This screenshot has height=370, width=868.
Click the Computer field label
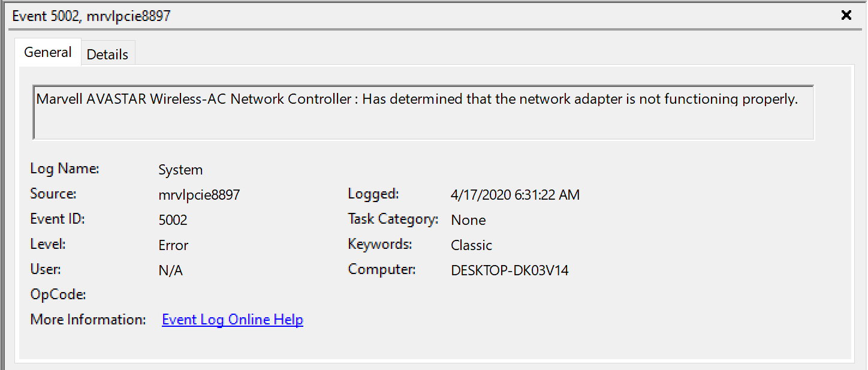382,269
